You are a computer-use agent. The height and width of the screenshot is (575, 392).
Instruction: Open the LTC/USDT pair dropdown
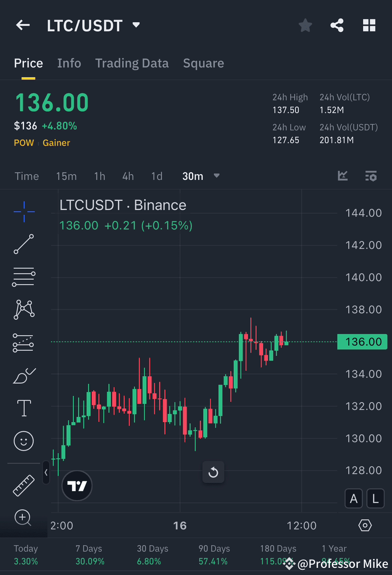(x=136, y=26)
